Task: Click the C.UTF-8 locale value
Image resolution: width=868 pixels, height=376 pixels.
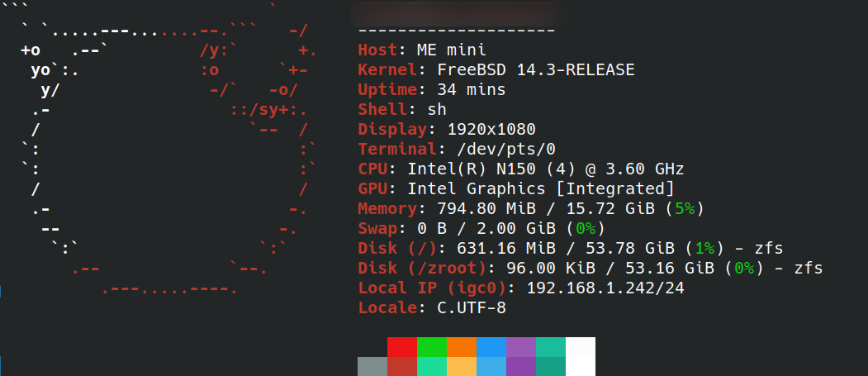Action: pyautogui.click(x=472, y=307)
